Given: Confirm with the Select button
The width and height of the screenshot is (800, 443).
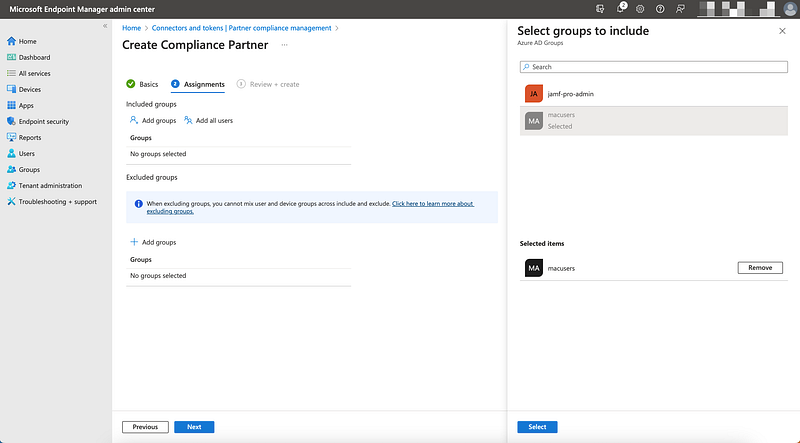Looking at the screenshot, I should 537,427.
